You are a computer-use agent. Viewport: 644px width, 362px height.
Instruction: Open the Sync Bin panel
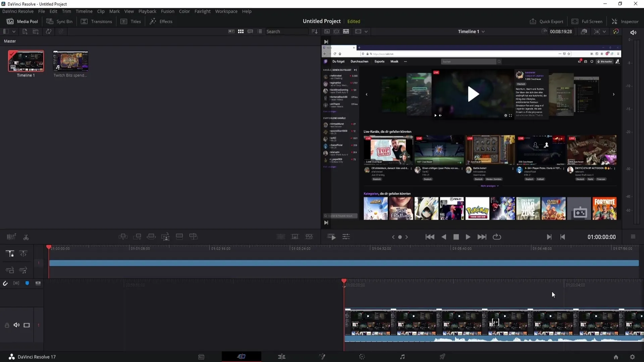pyautogui.click(x=59, y=21)
